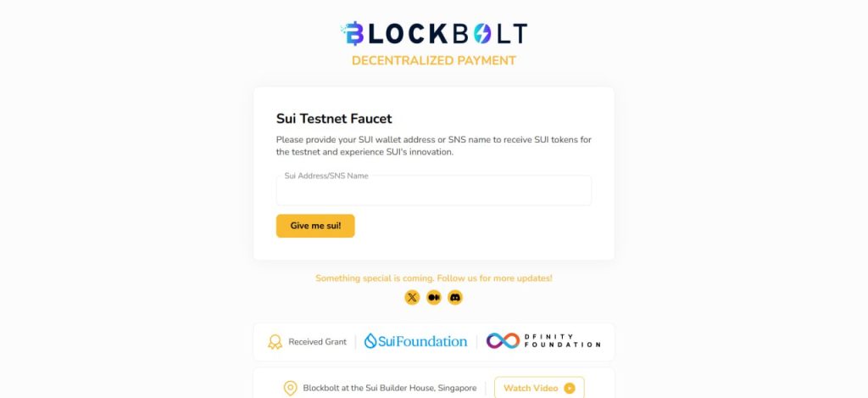The image size is (868, 398).
Task: Click the "Sui Testnet Faucet" heading
Action: pos(334,119)
